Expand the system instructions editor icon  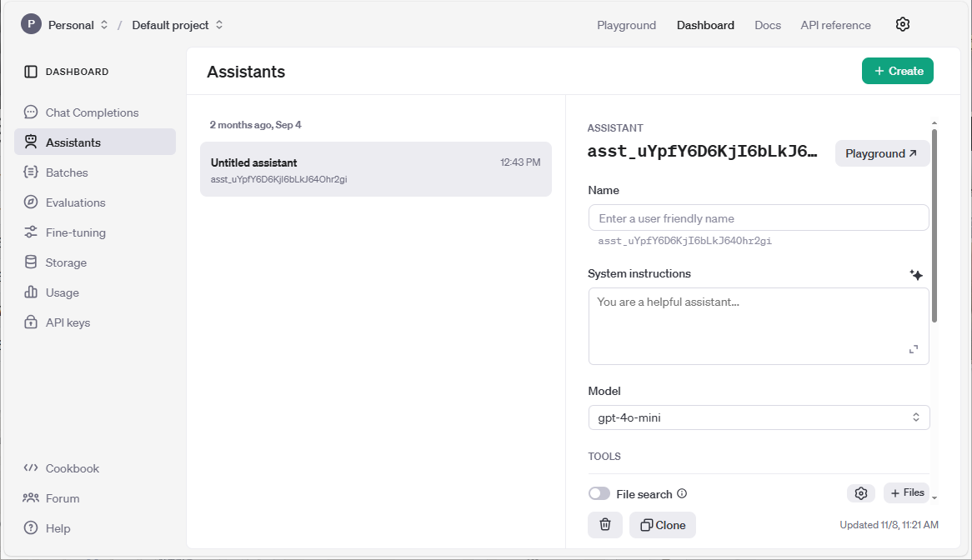(x=913, y=349)
